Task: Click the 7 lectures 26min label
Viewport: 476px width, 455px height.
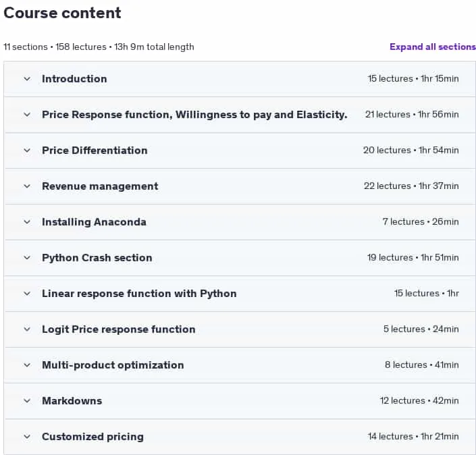Action: tap(421, 221)
